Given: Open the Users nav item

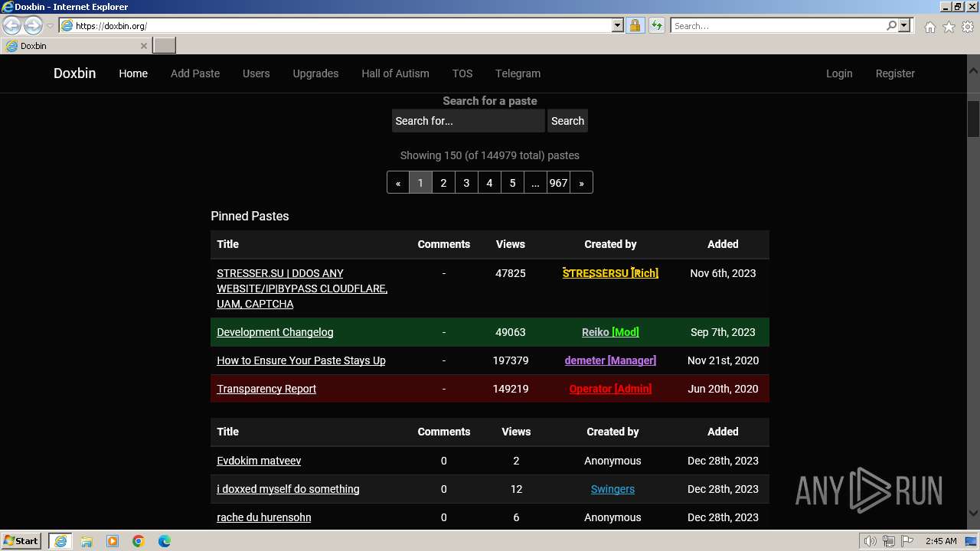Looking at the screenshot, I should point(256,73).
